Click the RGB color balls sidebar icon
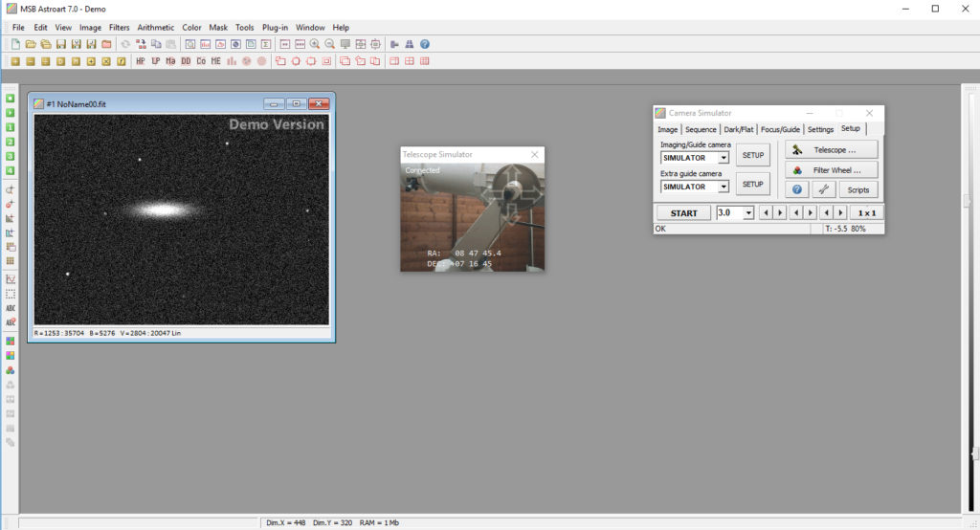 pyautogui.click(x=10, y=370)
